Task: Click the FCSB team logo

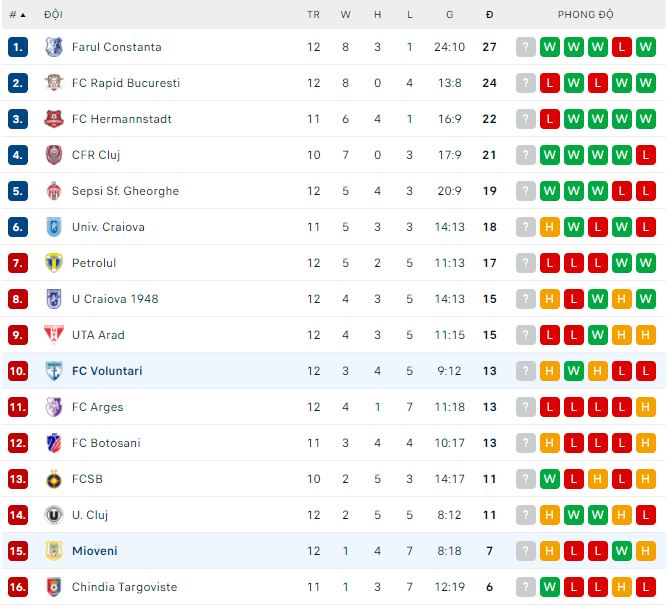Action: click(54, 479)
